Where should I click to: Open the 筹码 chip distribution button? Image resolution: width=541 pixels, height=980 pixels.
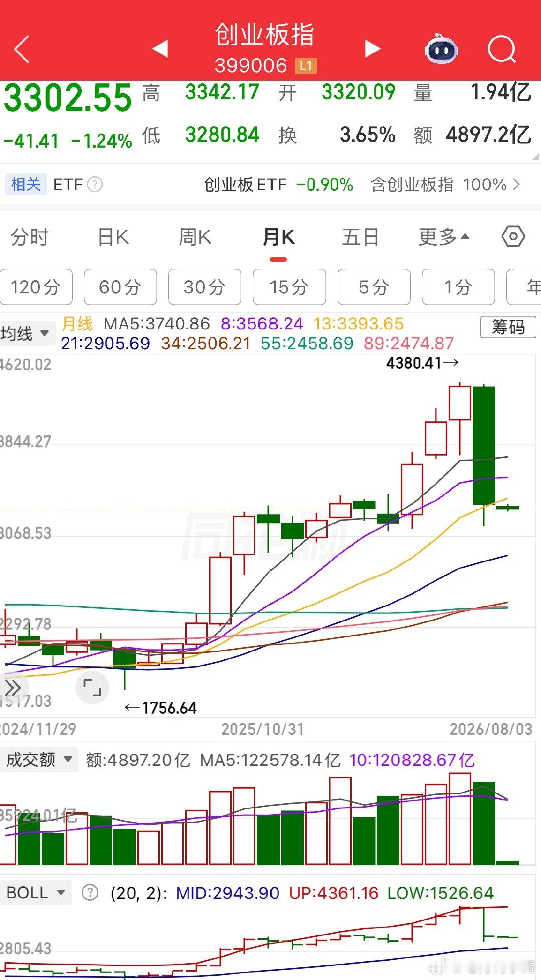coord(508,327)
